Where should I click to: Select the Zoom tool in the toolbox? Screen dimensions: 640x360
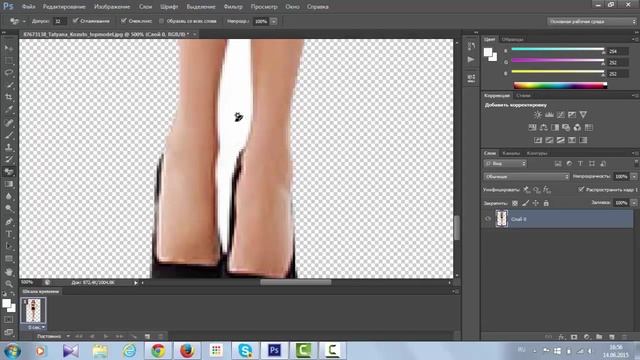pyautogui.click(x=9, y=284)
